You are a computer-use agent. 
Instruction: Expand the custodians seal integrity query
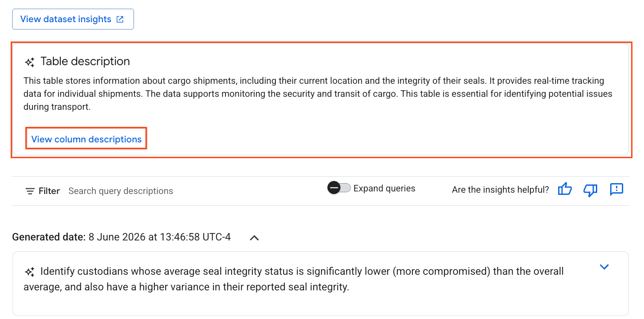[x=604, y=266]
